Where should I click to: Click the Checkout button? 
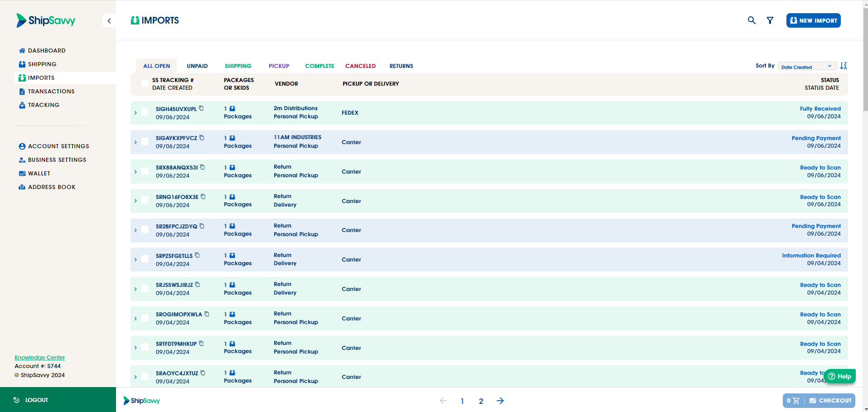coord(830,401)
